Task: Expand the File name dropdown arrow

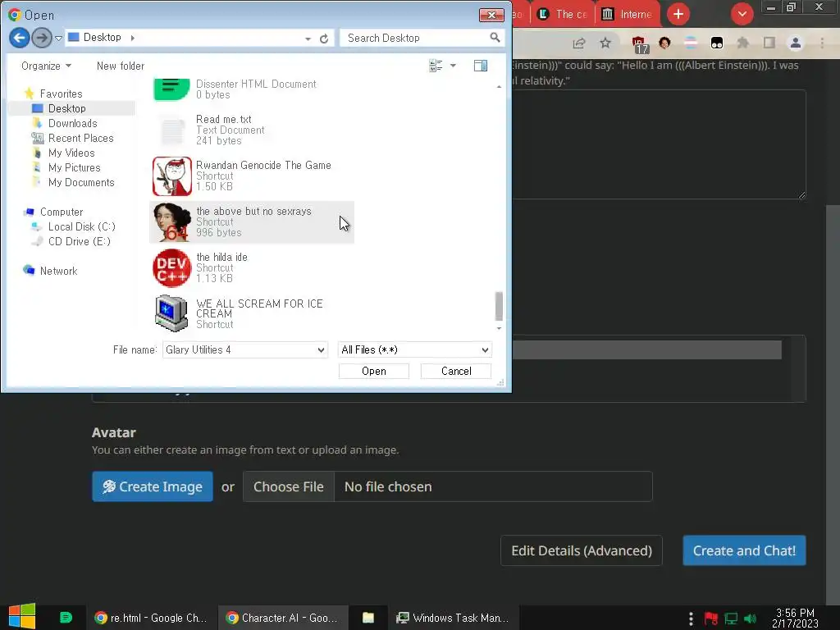Action: [x=321, y=349]
